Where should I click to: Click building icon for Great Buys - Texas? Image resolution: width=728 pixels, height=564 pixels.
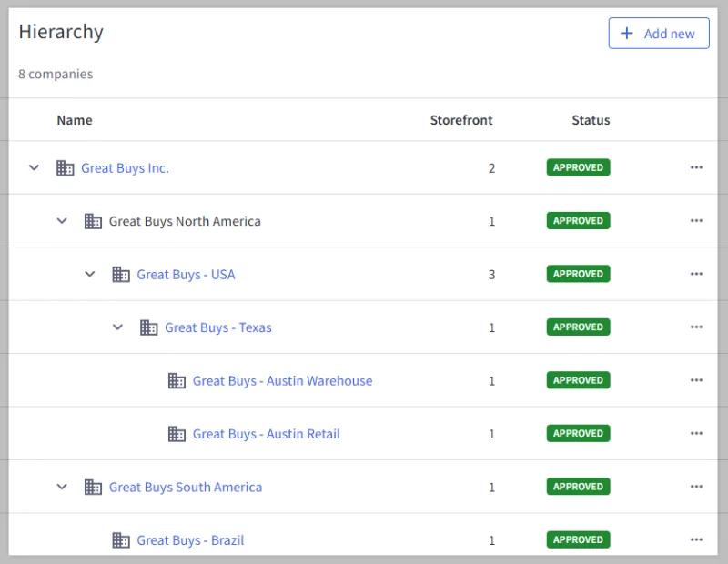[x=148, y=327]
